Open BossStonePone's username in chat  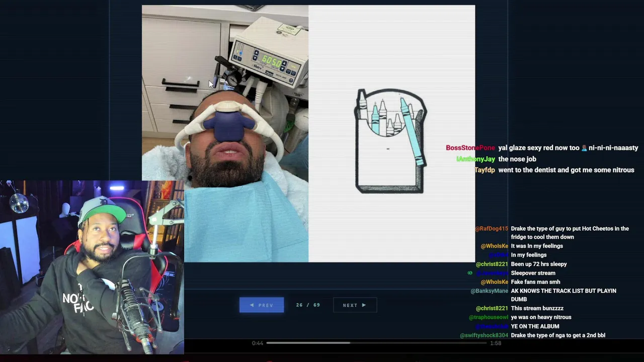(x=470, y=148)
